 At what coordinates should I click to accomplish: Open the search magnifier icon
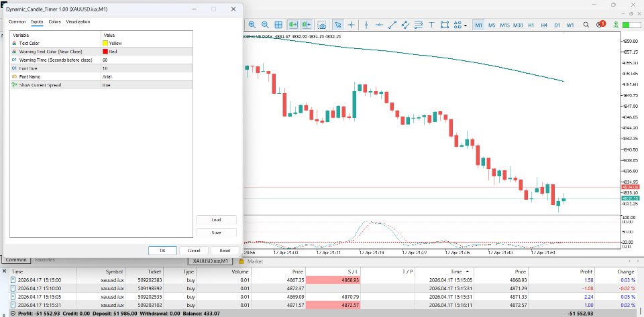(586, 25)
